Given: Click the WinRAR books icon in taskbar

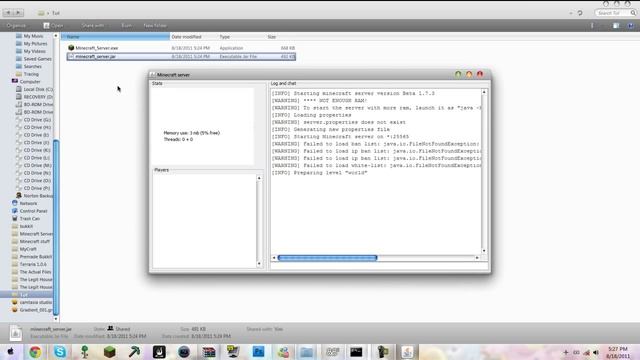Looking at the screenshot, I should [x=209, y=352].
